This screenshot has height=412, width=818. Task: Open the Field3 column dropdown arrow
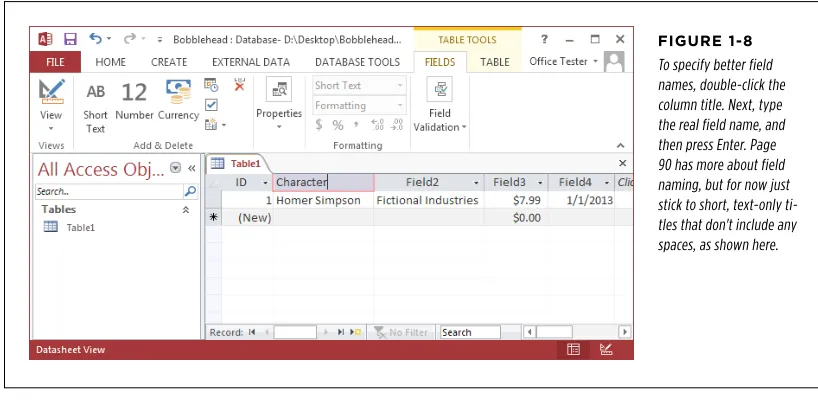[540, 183]
